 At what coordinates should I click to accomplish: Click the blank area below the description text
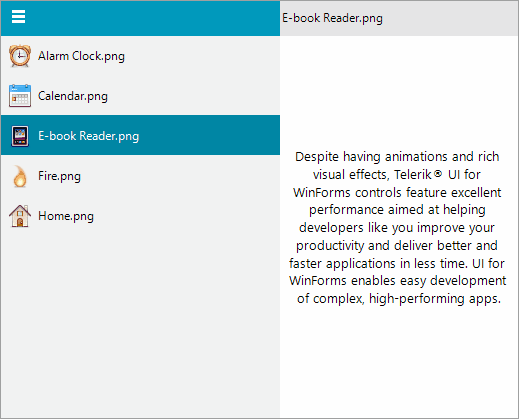tap(399, 362)
